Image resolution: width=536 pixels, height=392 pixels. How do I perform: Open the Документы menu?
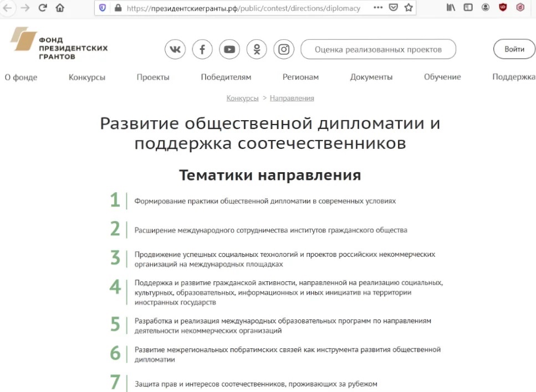pyautogui.click(x=371, y=77)
